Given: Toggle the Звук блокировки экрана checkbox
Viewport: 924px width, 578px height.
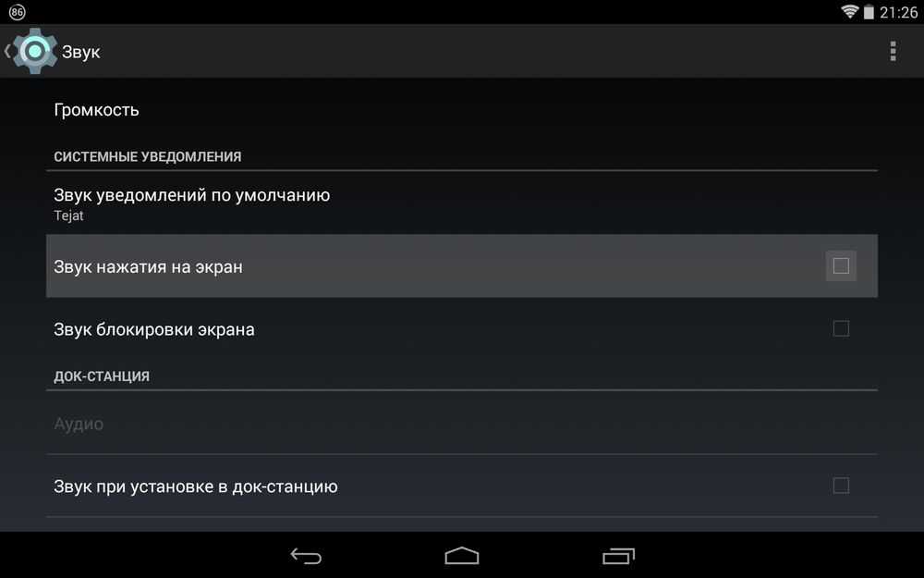Looking at the screenshot, I should click(x=841, y=328).
